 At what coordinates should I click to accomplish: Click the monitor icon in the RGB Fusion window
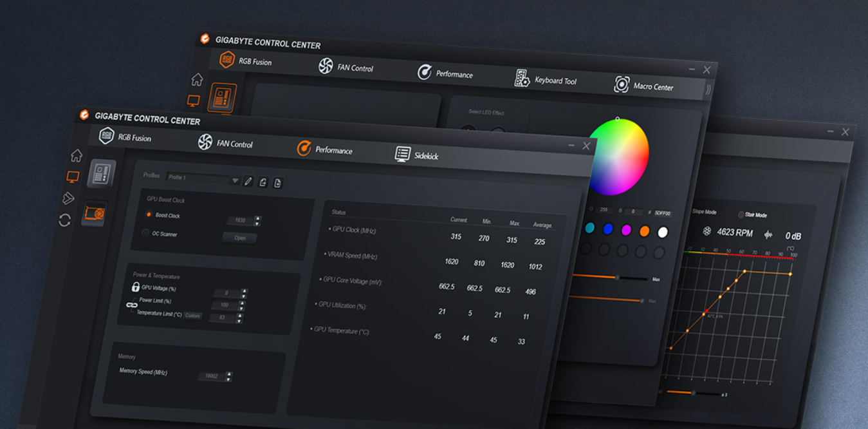[193, 100]
